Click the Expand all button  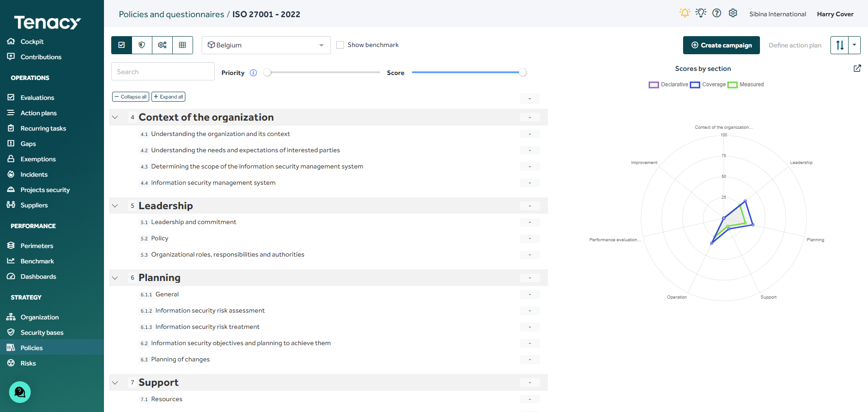(168, 97)
